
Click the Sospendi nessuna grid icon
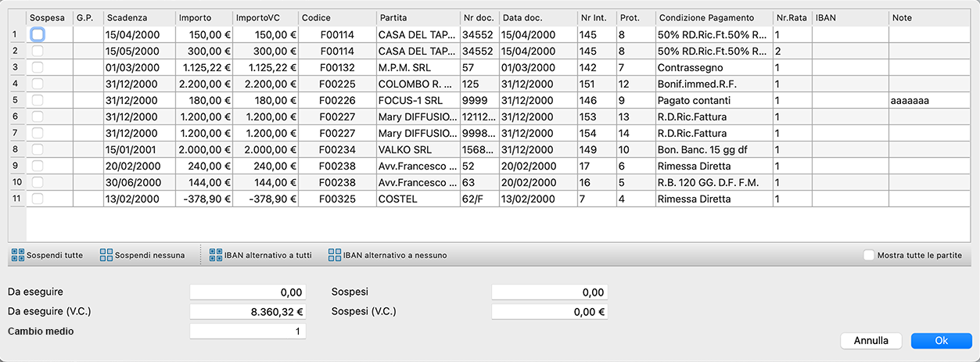point(106,255)
